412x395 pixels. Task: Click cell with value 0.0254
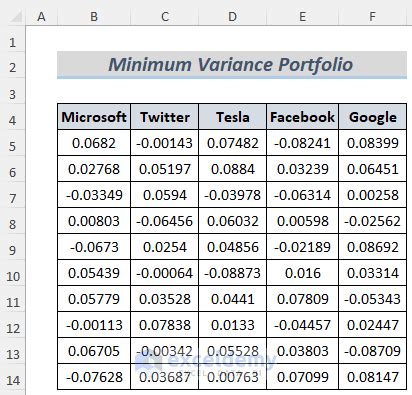tap(165, 247)
